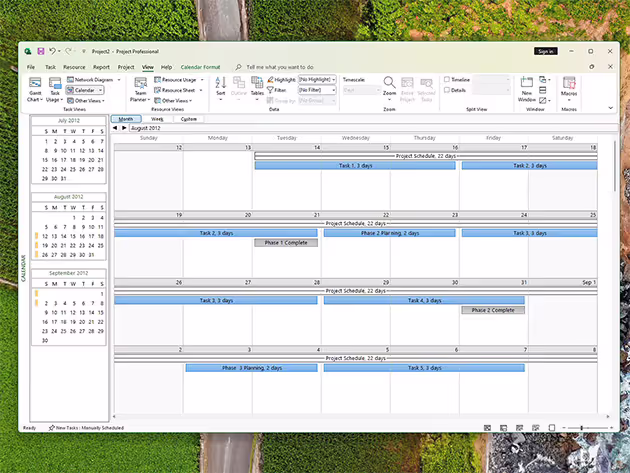This screenshot has width=630, height=473.
Task: Tick the Details checkbox
Action: 447,90
